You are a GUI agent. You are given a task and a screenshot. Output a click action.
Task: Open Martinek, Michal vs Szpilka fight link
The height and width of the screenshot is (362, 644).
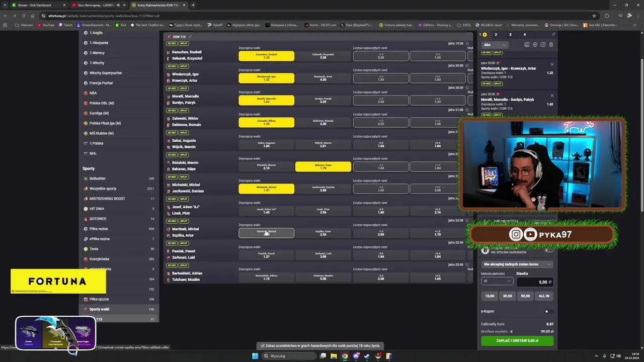[185, 232]
